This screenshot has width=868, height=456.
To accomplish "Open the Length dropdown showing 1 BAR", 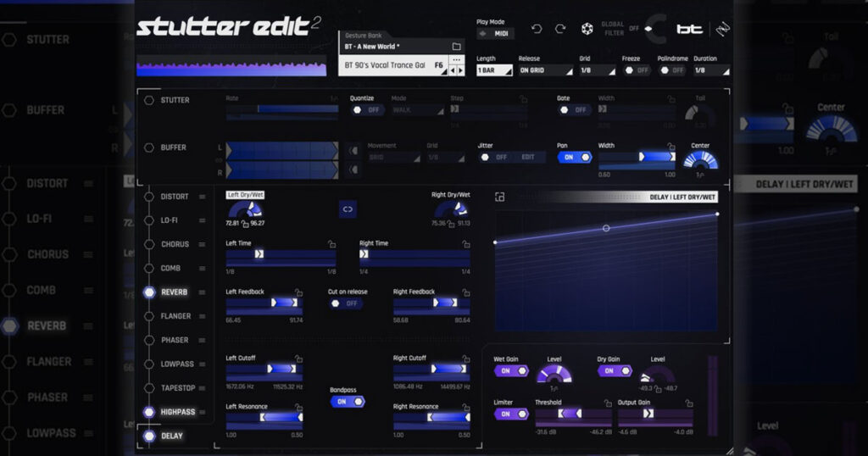I will pos(494,70).
